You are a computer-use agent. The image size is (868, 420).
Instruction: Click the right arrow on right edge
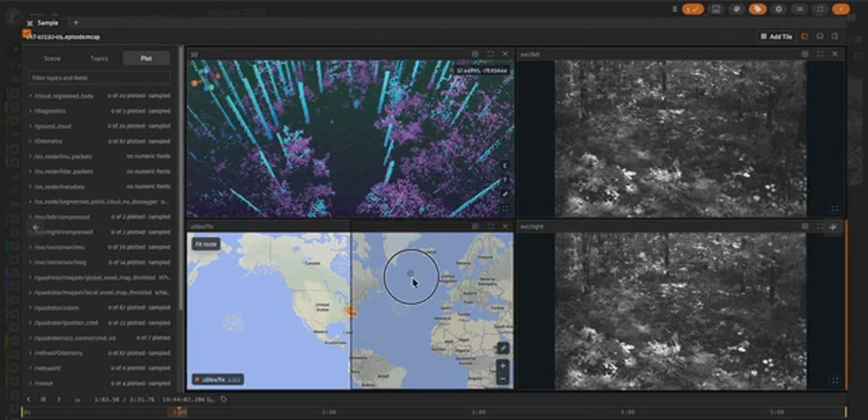pos(832,226)
